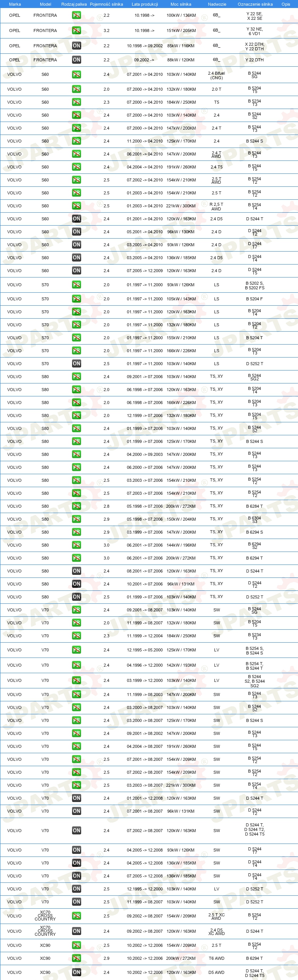
Task: Click petrol icon in S60 184kW / 250KM row
Action: [x=76, y=102]
